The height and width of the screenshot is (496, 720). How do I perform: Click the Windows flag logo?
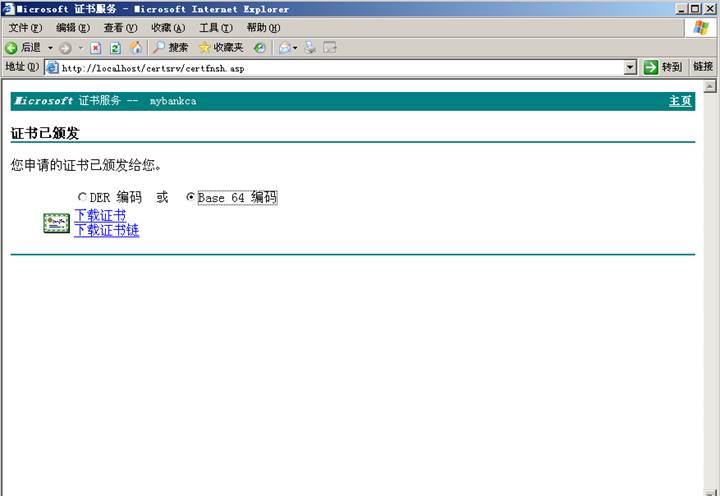[701, 28]
